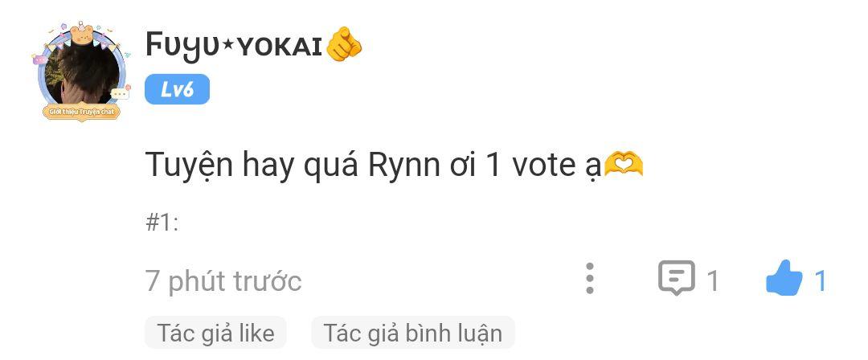Click the "#1:" comment index label
Image resolution: width=868 pixels, height=360 pixels.
pyautogui.click(x=162, y=223)
